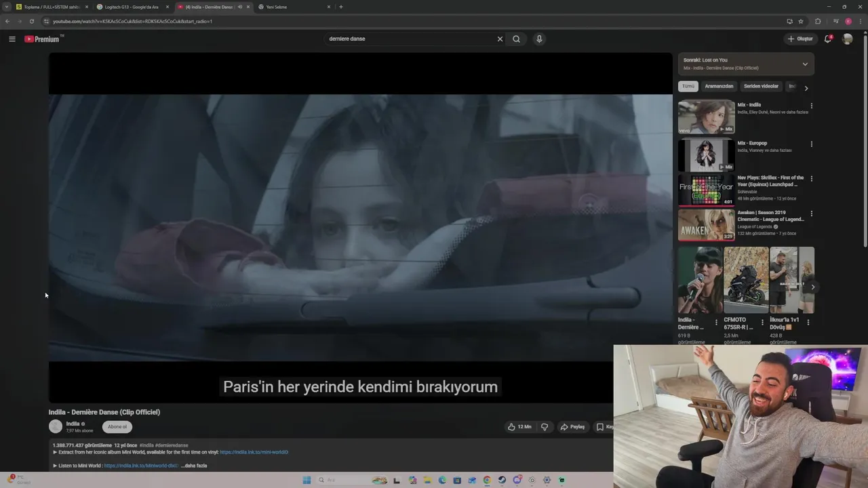The width and height of the screenshot is (868, 488).
Task: Bookmark this page with the star icon
Action: 801,21
